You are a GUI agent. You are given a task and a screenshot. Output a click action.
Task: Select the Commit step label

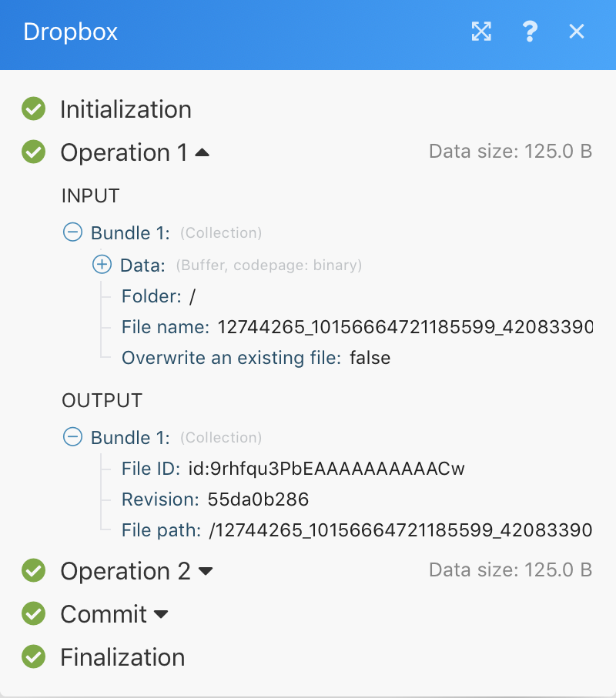click(x=104, y=614)
